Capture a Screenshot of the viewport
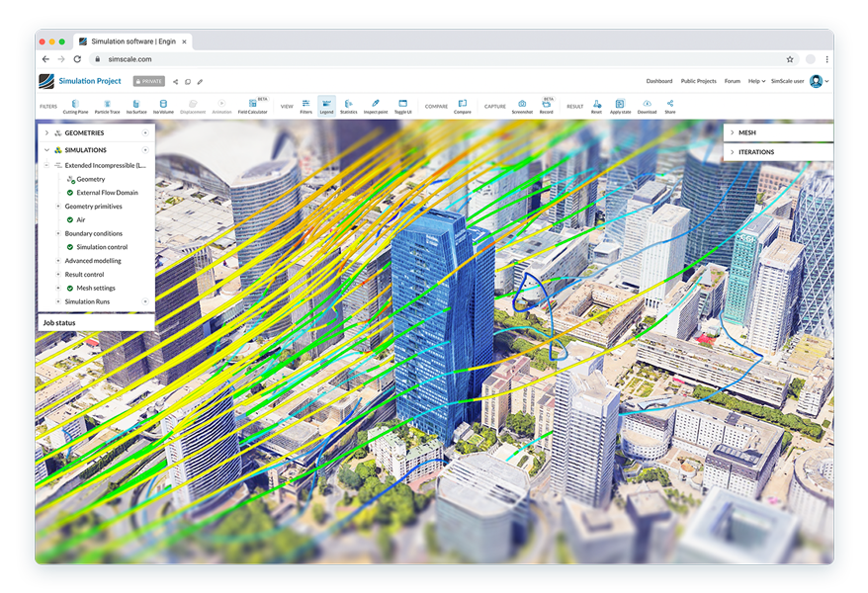 point(521,107)
